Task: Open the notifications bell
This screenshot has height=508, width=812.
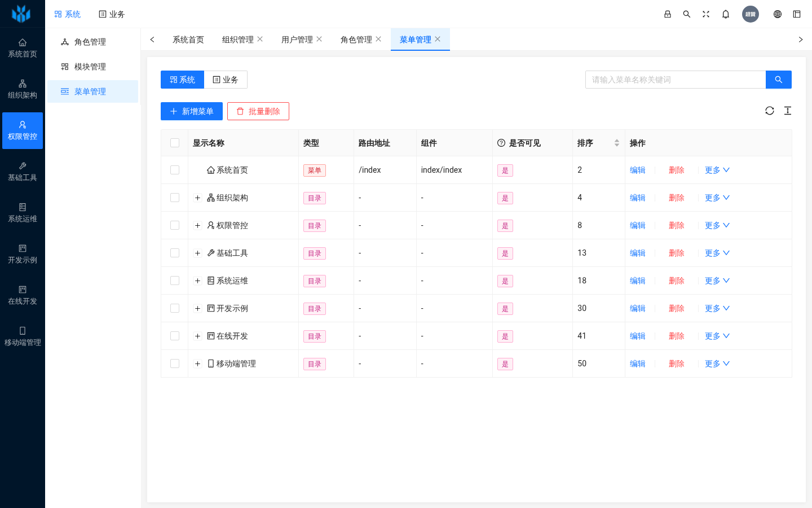Action: (726, 14)
